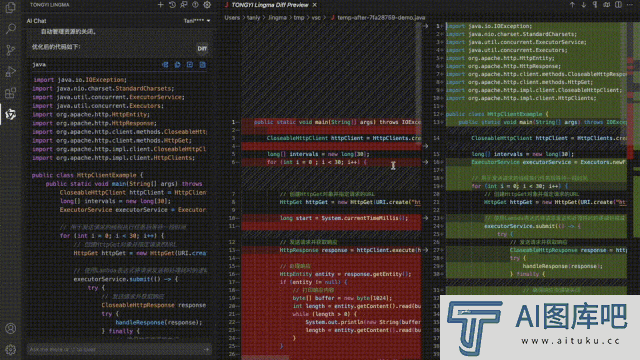Click 'executorService.submit' line in right diff

[532, 226]
